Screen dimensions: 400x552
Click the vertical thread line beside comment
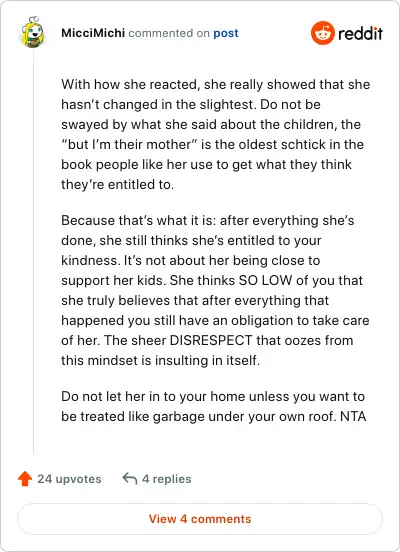point(33,253)
